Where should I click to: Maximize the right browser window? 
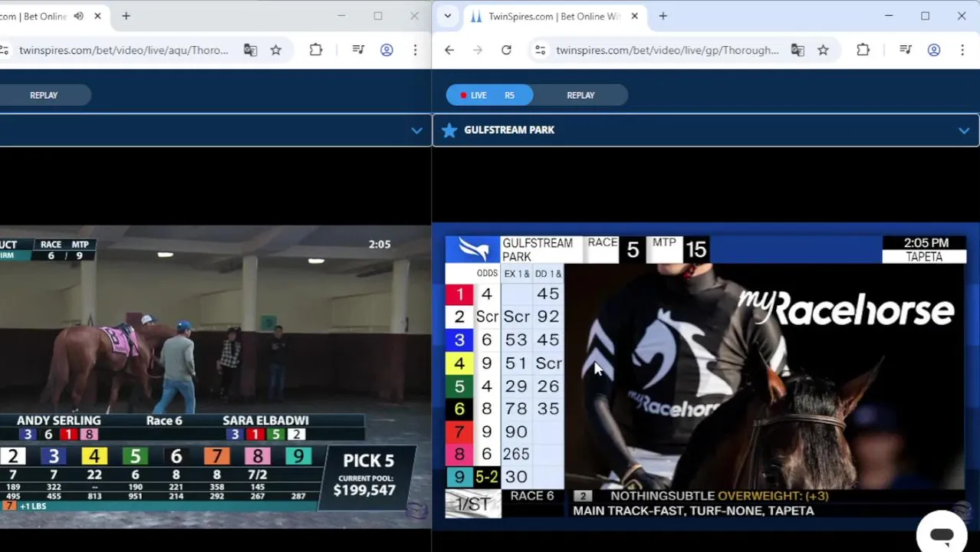pyautogui.click(x=925, y=16)
